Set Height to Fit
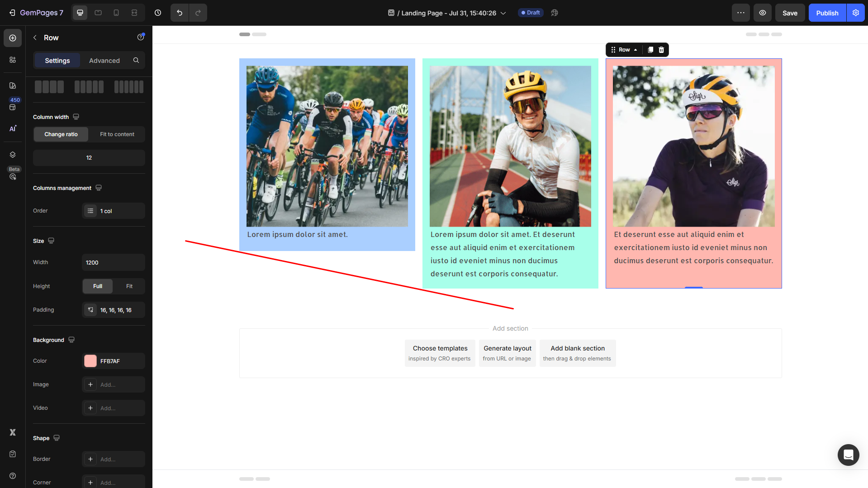The image size is (868, 488). [129, 286]
